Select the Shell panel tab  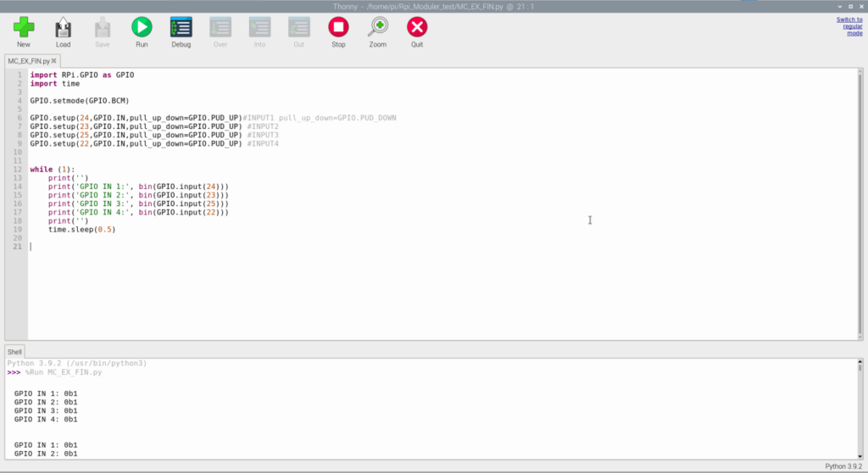pos(15,352)
